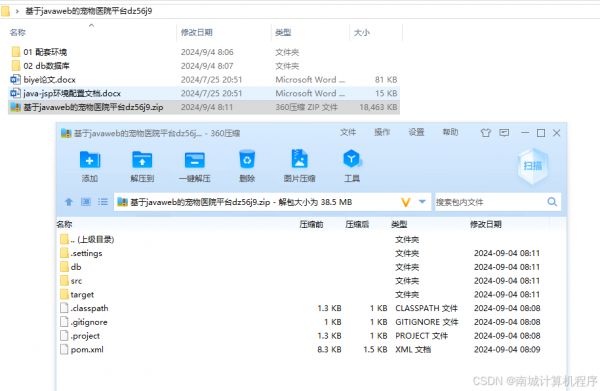Click the src folder icon in archive
600x391 pixels.
(x=64, y=280)
